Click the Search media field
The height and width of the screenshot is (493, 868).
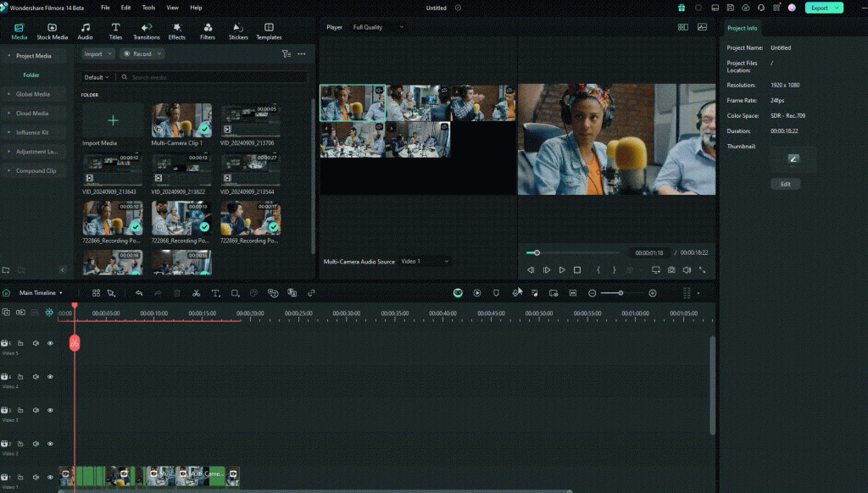point(213,77)
